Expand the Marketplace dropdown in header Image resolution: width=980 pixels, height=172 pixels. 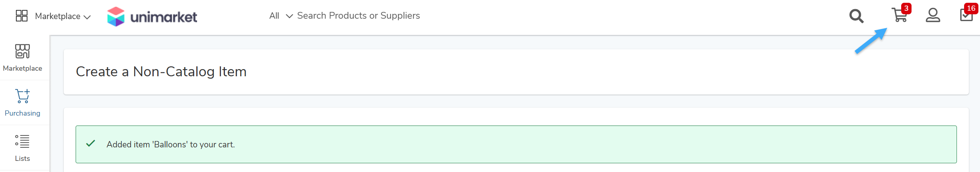click(63, 16)
